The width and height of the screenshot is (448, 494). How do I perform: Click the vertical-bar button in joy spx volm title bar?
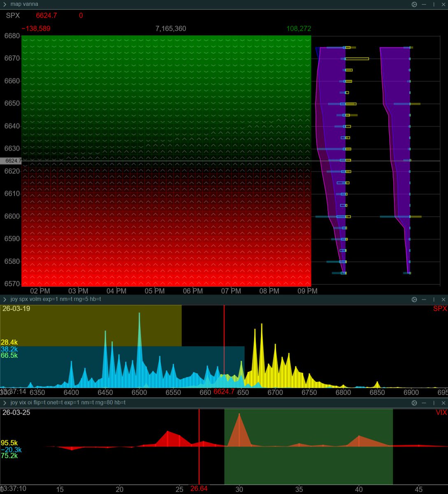[x=434, y=300]
